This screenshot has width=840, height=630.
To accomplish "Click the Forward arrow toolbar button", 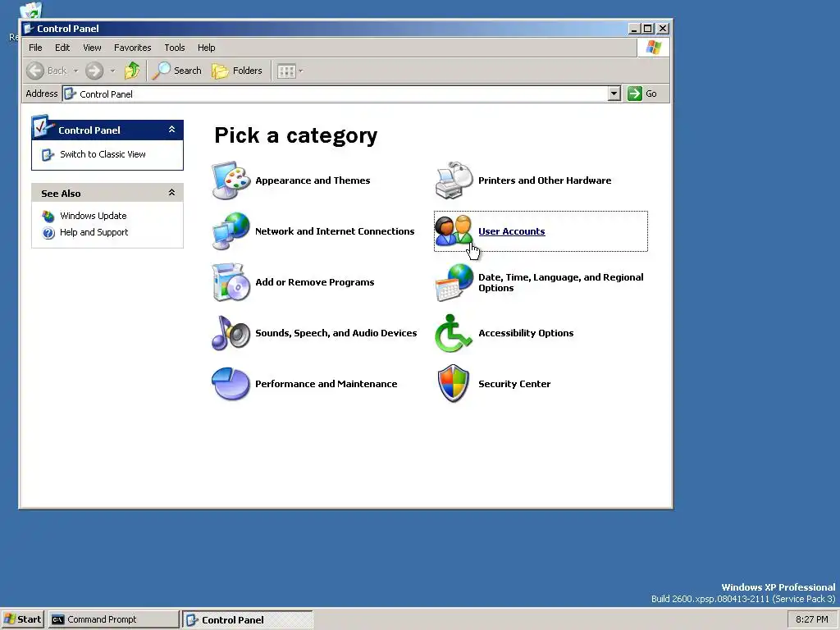I will [x=94, y=71].
